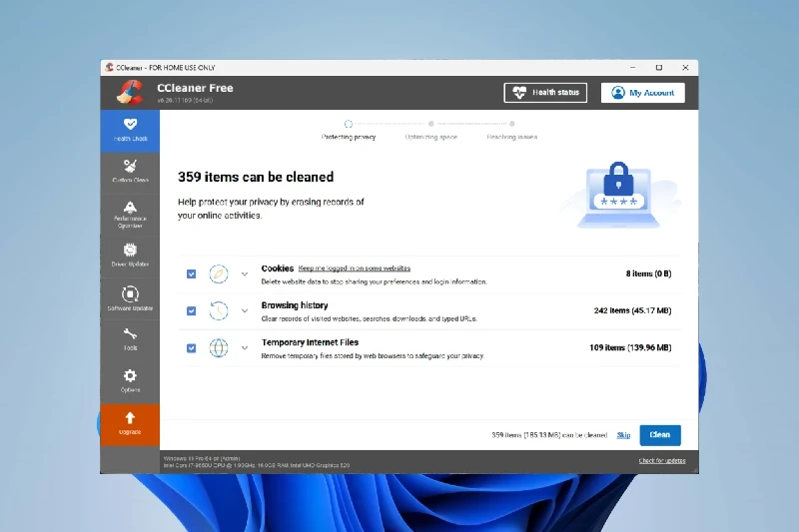Click Keep me logged in link

[355, 268]
